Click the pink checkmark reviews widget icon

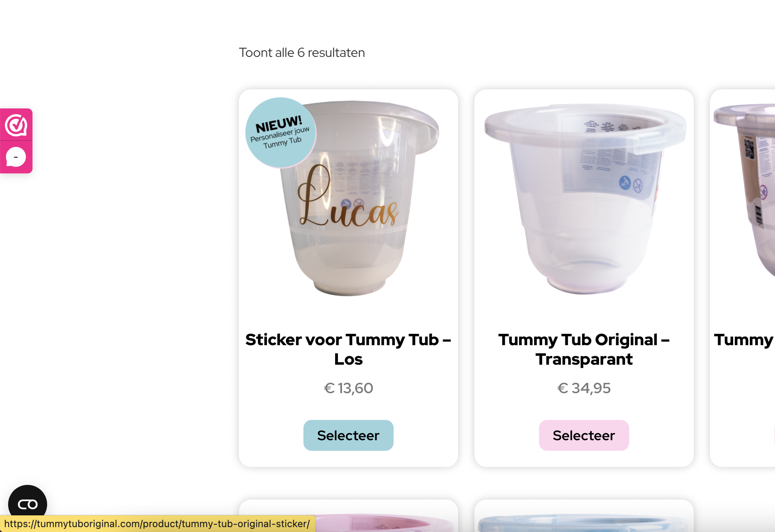[x=16, y=125]
